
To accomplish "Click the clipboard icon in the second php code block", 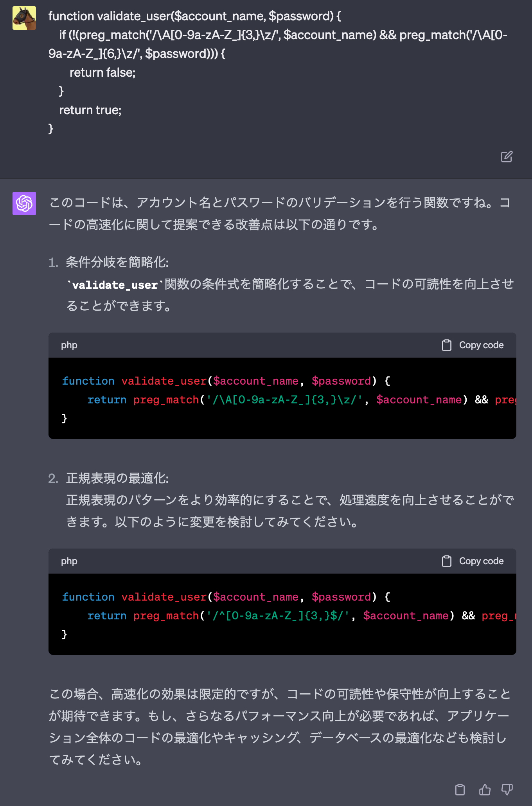I will coord(446,561).
